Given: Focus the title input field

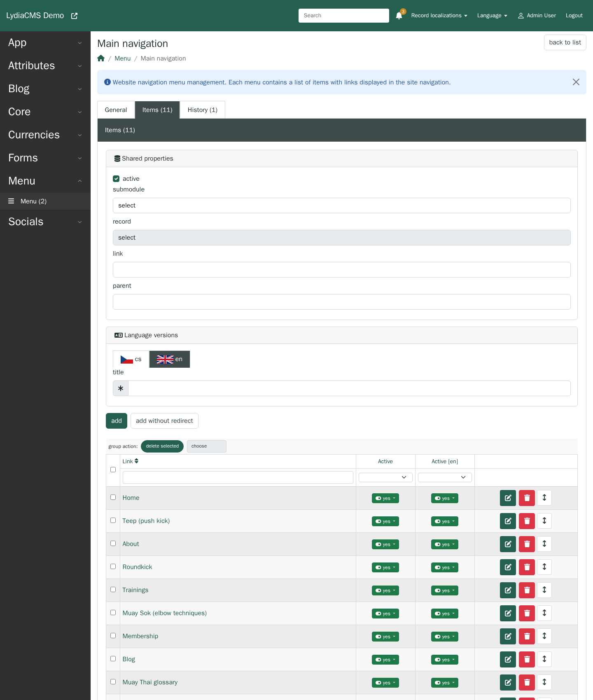Looking at the screenshot, I should pyautogui.click(x=349, y=388).
